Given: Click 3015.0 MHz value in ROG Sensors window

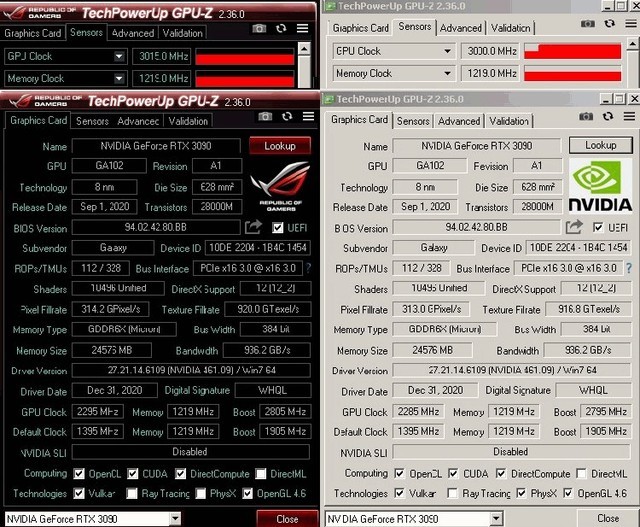Looking at the screenshot, I should tap(163, 56).
